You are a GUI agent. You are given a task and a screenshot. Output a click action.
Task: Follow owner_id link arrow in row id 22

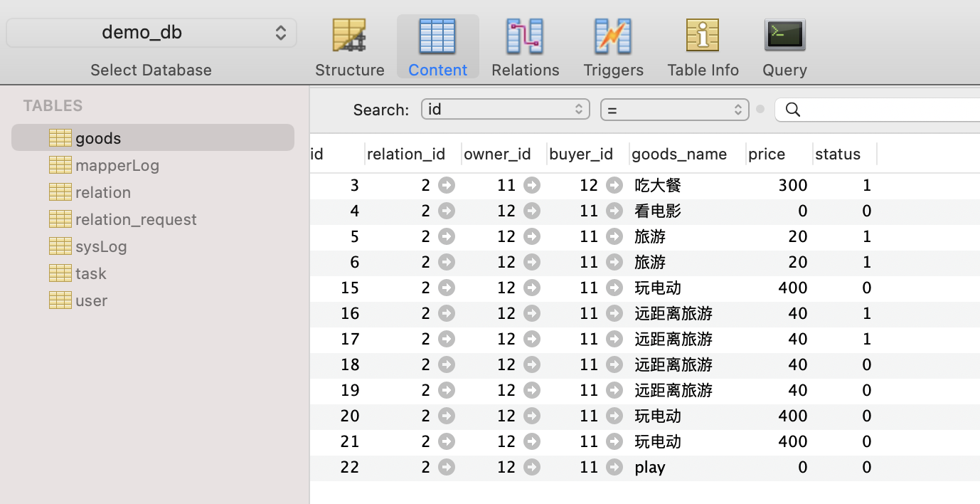[532, 468]
